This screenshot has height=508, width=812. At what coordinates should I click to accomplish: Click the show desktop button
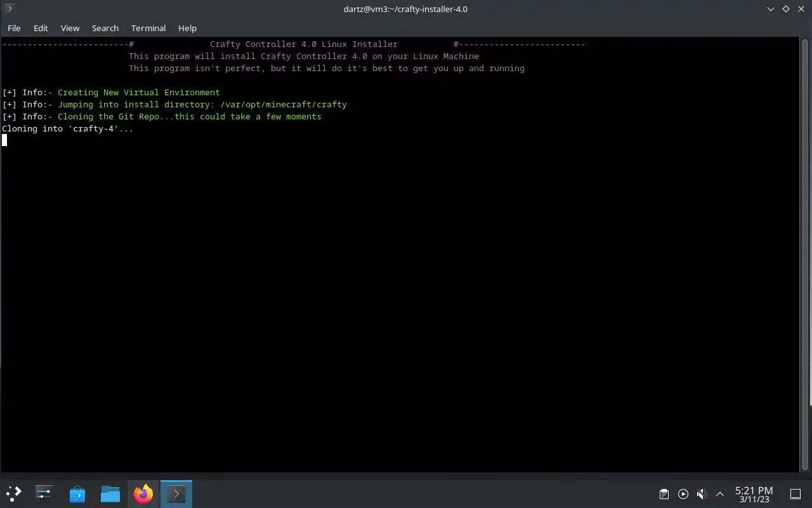795,494
